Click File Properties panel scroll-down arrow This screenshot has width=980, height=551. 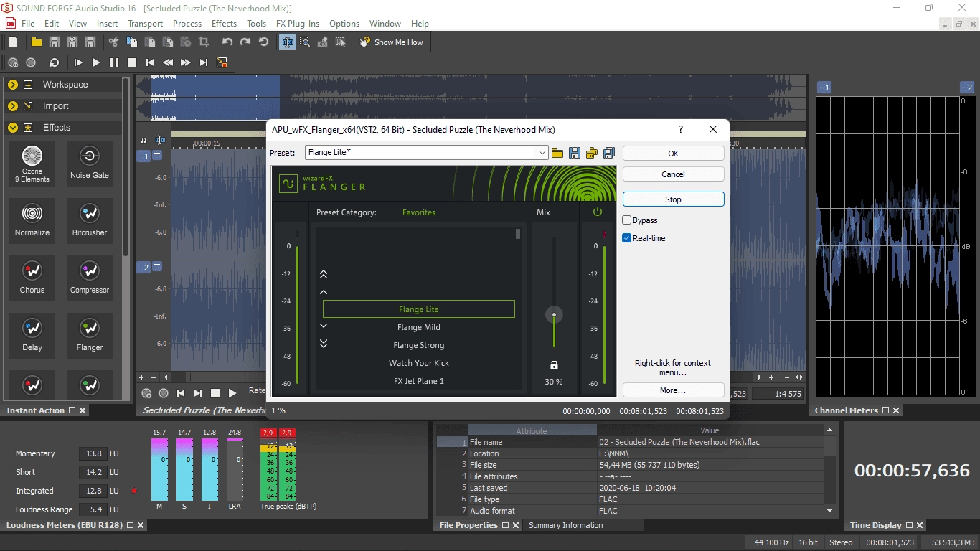(x=830, y=511)
